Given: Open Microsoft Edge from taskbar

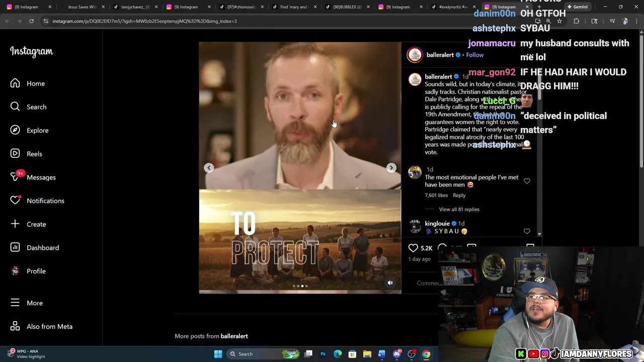Looking at the screenshot, I should (x=338, y=354).
